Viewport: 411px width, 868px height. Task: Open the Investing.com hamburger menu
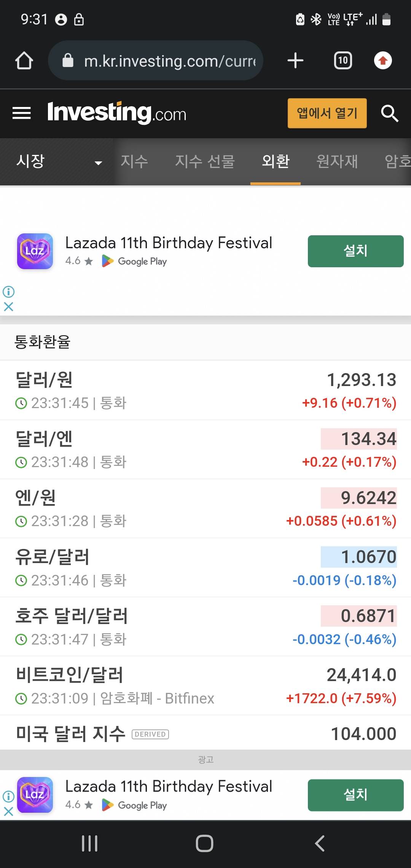[x=22, y=113]
